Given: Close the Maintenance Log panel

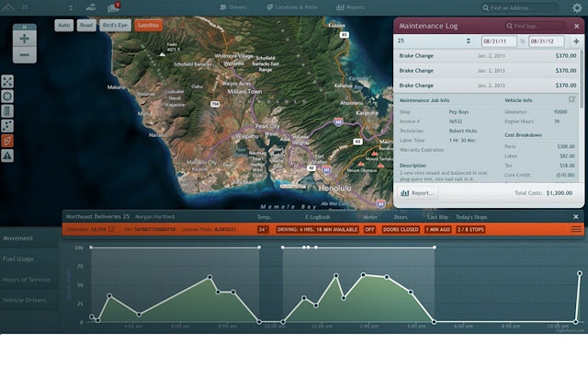Looking at the screenshot, I should pyautogui.click(x=575, y=26).
